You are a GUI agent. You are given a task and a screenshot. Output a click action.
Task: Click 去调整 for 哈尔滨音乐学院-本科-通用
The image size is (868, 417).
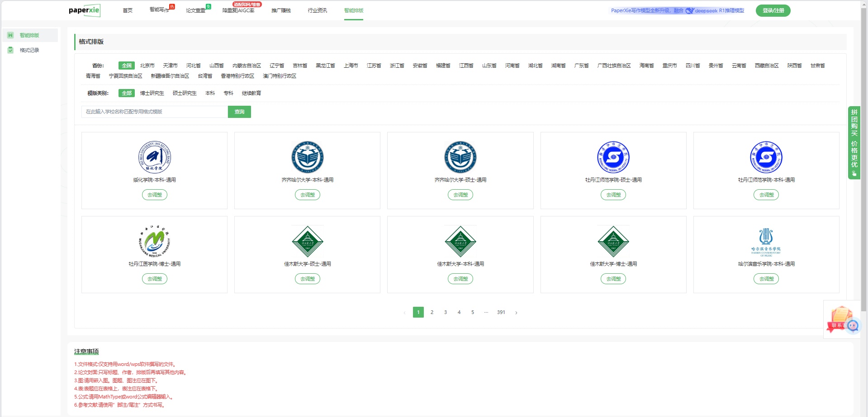click(x=766, y=279)
